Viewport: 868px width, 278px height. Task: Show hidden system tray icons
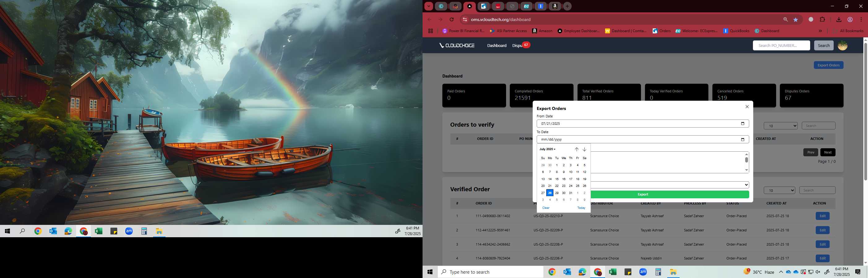781,272
